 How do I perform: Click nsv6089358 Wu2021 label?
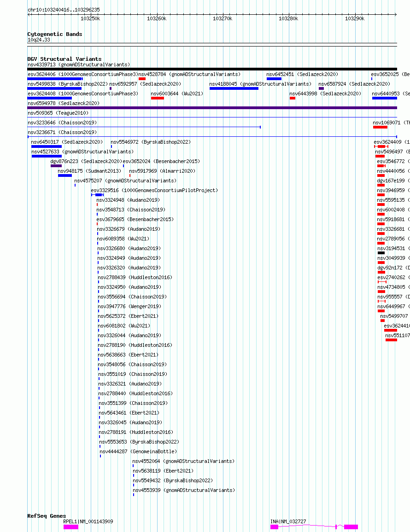pyautogui.click(x=123, y=239)
